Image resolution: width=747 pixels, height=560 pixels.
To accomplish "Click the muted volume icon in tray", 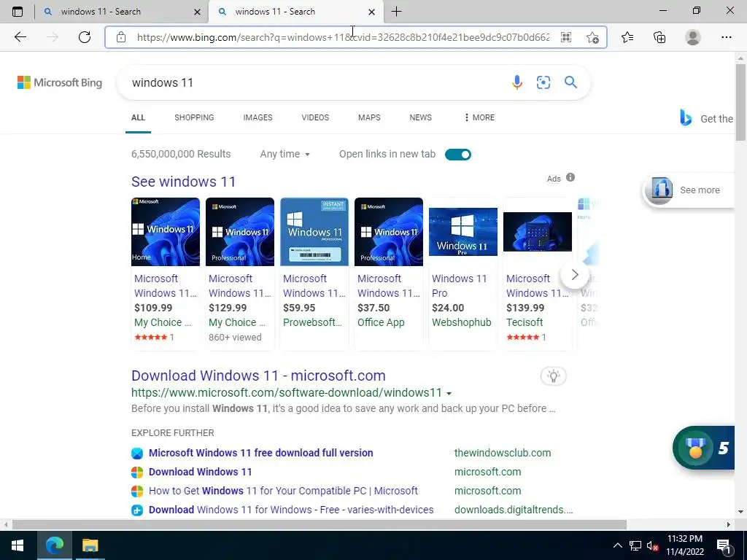I will [x=653, y=545].
